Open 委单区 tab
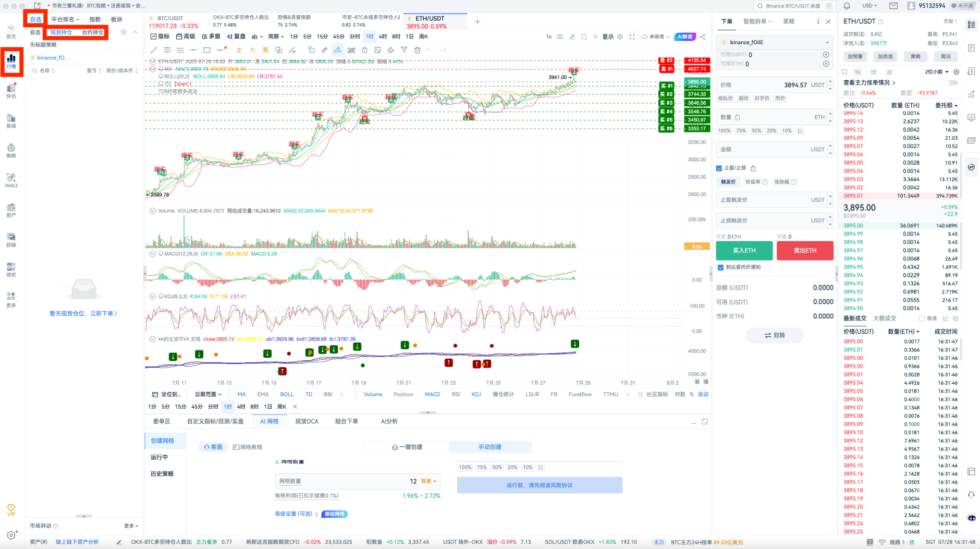This screenshot has height=549, width=980. pos(161,421)
